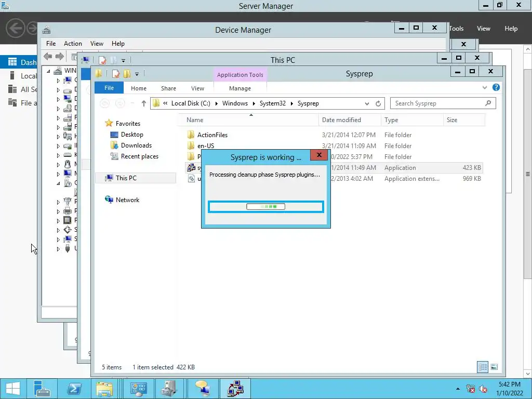Click network status tray icon

[x=470, y=389]
